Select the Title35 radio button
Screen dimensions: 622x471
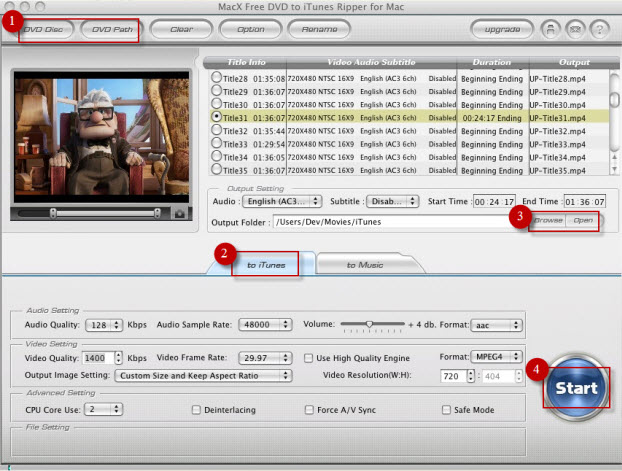point(217,169)
